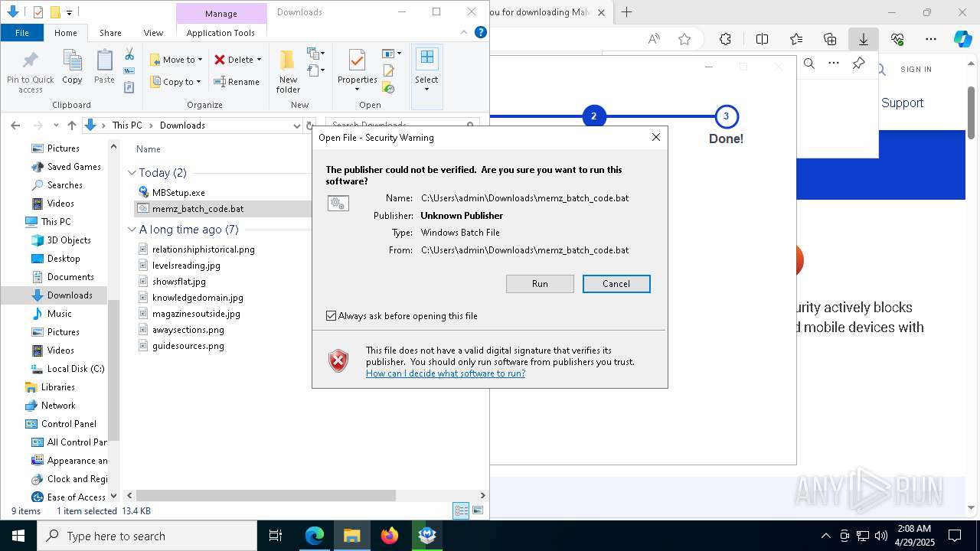Refresh the Downloads folder view
980x551 pixels.
click(x=310, y=126)
